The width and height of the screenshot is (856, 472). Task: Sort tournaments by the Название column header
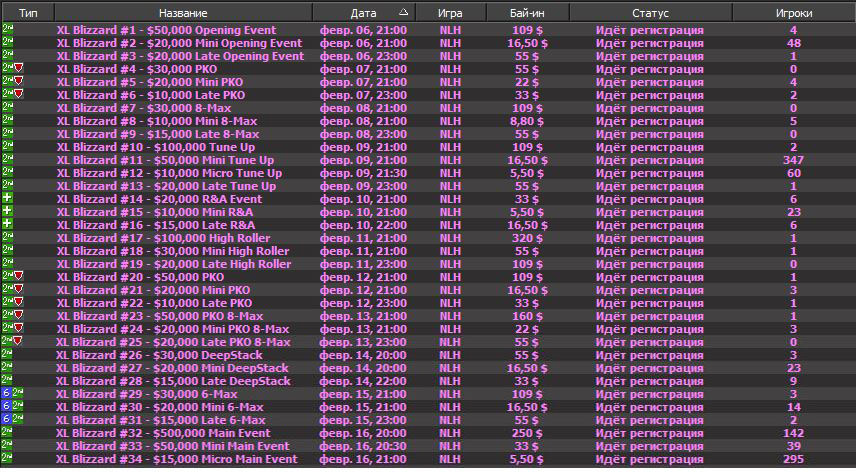(182, 13)
